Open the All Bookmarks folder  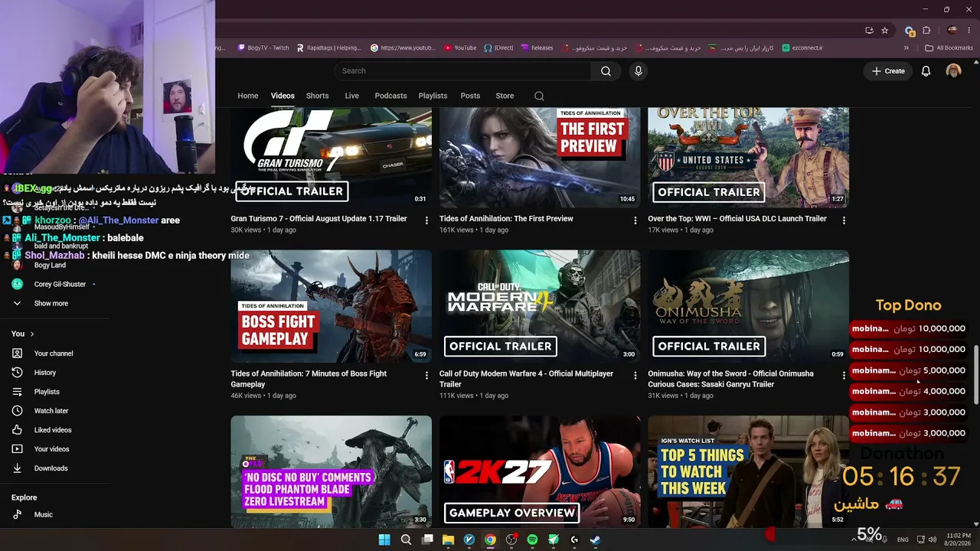click(949, 47)
